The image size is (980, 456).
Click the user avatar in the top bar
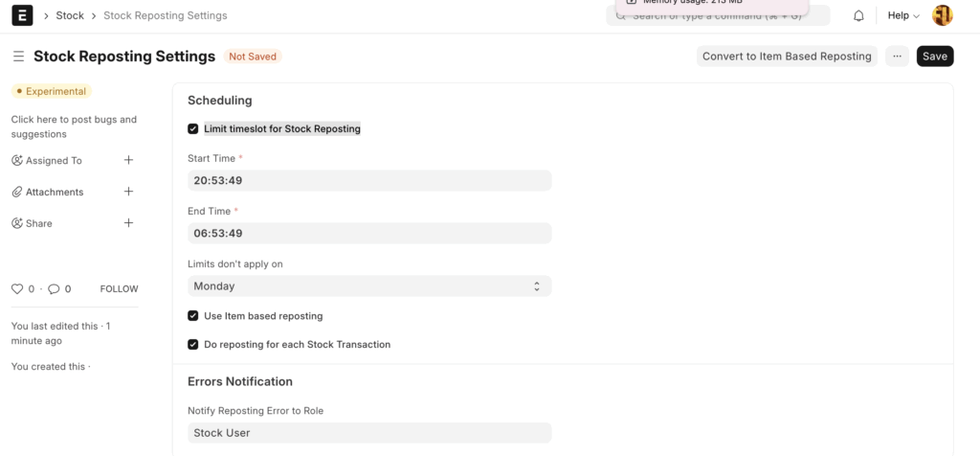pos(942,15)
